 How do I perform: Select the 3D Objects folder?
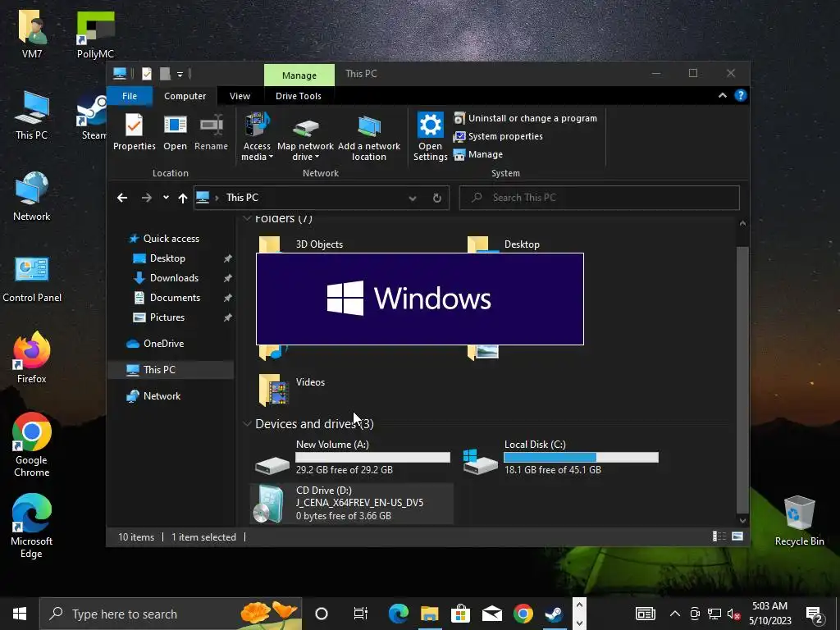point(319,244)
